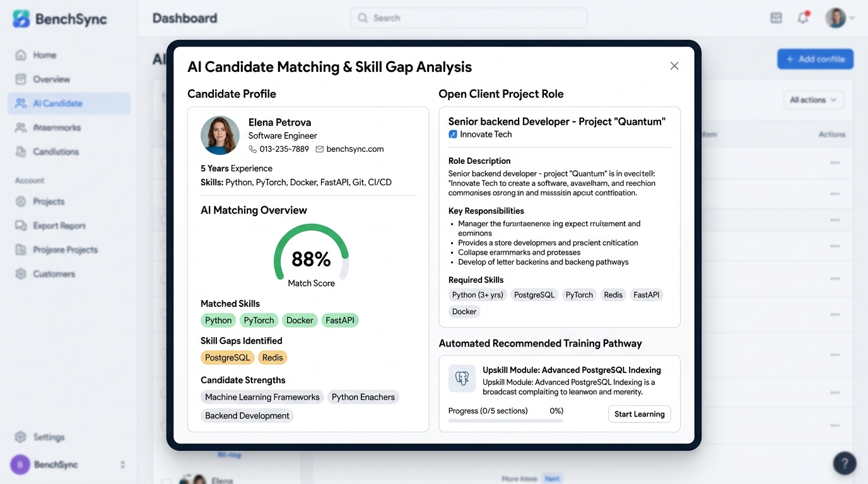
Task: Click the Innovate Tech company icon
Action: click(452, 134)
